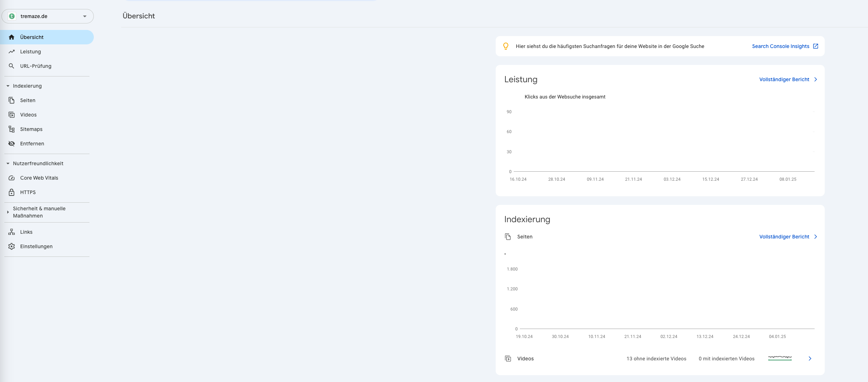Image resolution: width=868 pixels, height=382 pixels.
Task: Click the URL-Prüfung magnifier icon
Action: point(12,66)
